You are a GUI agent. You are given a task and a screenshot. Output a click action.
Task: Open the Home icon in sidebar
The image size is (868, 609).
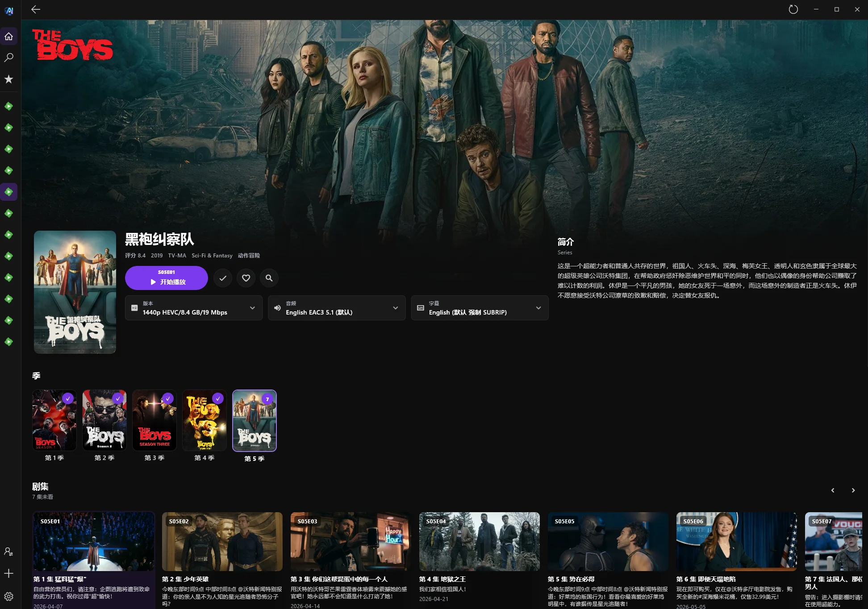click(9, 37)
